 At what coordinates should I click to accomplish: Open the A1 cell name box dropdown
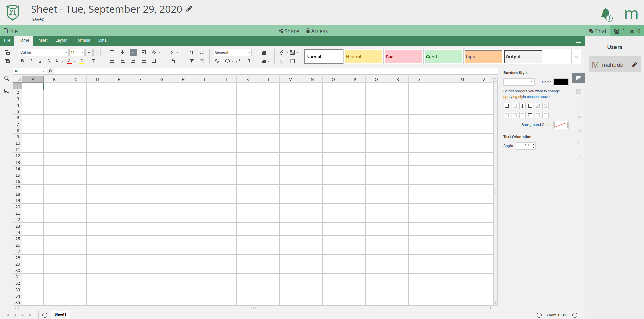pos(43,71)
